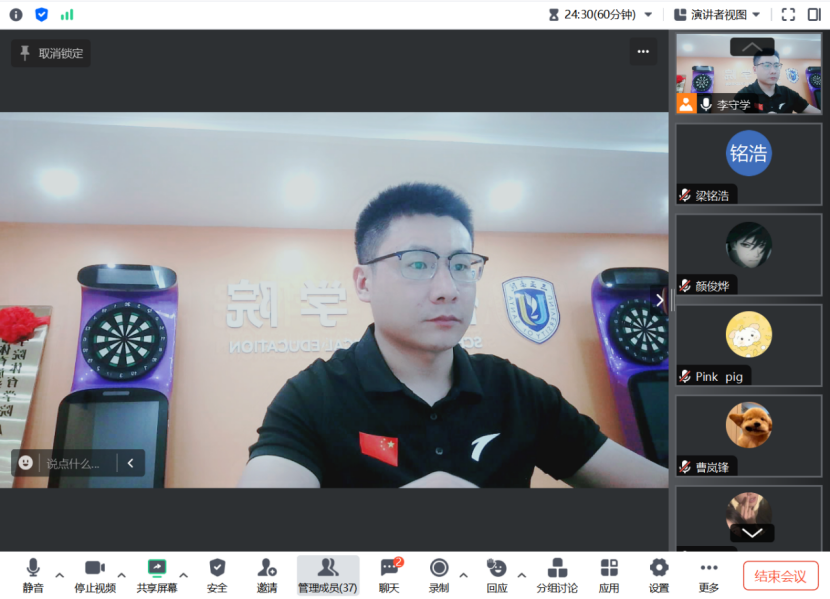Open the 设置 settings gear
This screenshot has height=599, width=830.
658,569
